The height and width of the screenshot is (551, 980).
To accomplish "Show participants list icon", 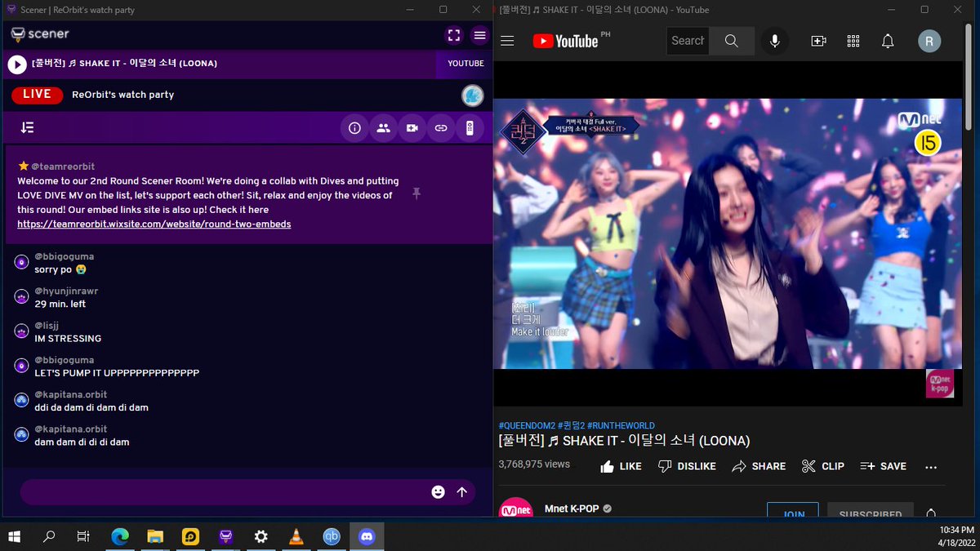I will coord(383,128).
